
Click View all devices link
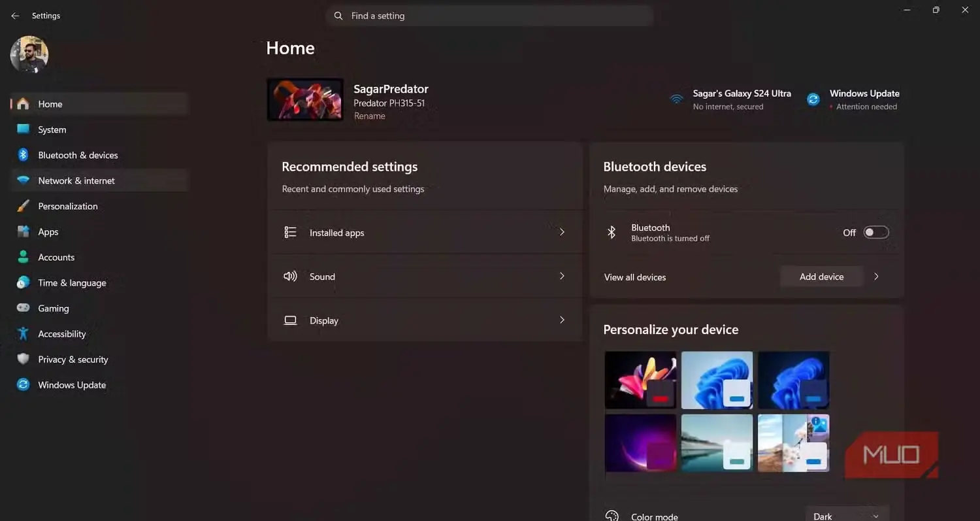[x=635, y=277]
